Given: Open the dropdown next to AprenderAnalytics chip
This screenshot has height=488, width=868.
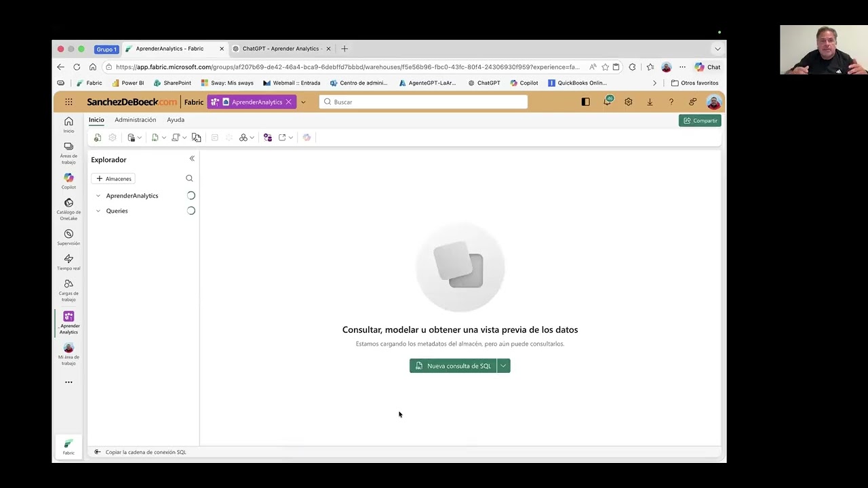Looking at the screenshot, I should [303, 102].
